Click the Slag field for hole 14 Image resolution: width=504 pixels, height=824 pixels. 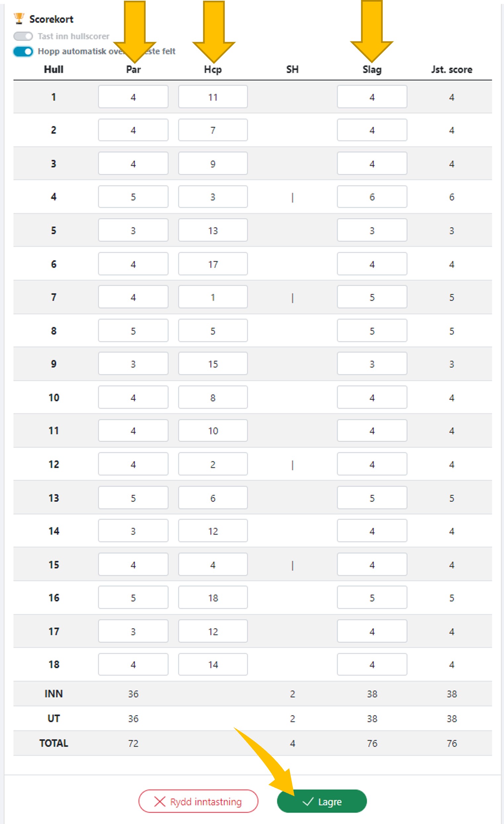coord(372,531)
